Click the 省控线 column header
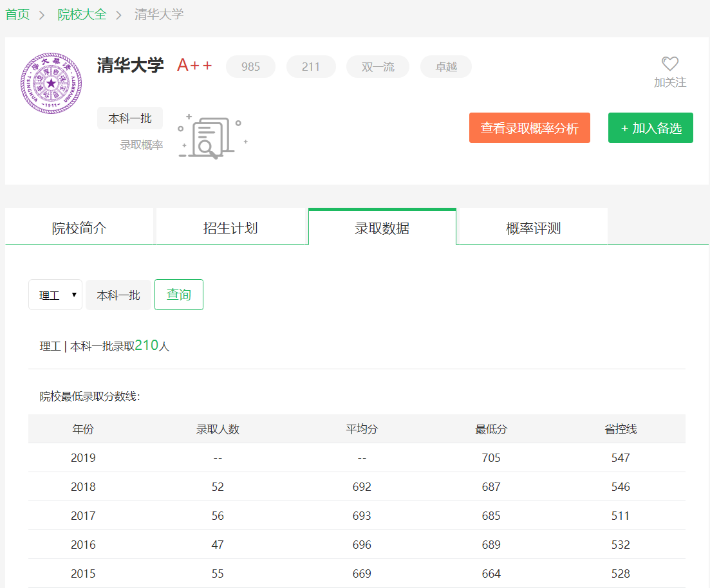The height and width of the screenshot is (588, 710). 621,428
